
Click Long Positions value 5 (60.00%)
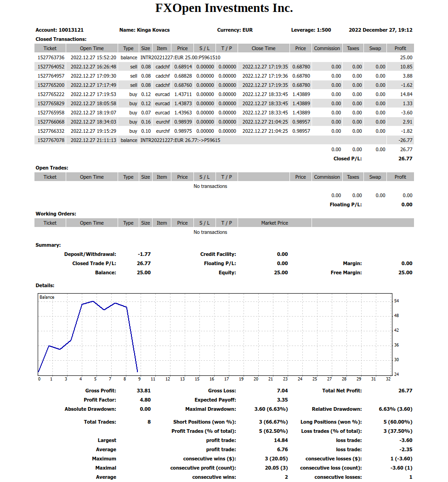398,422
